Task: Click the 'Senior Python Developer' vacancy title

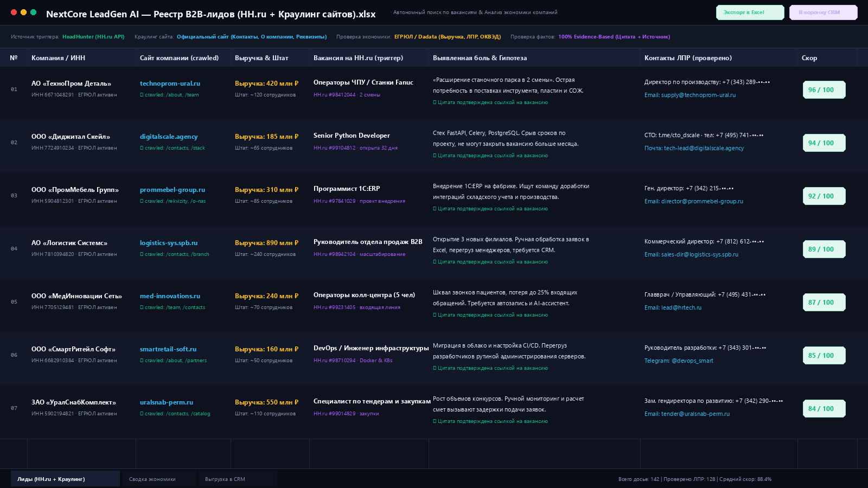Action: [x=352, y=136]
